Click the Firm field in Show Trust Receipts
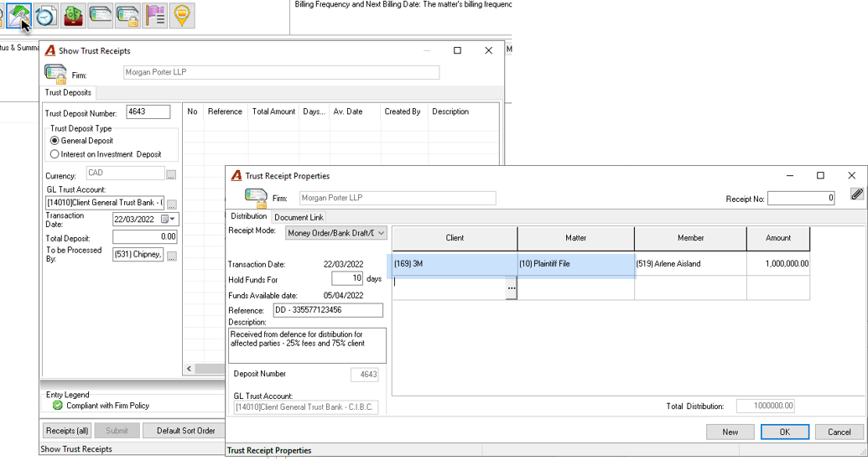This screenshot has height=466, width=868. (x=281, y=73)
